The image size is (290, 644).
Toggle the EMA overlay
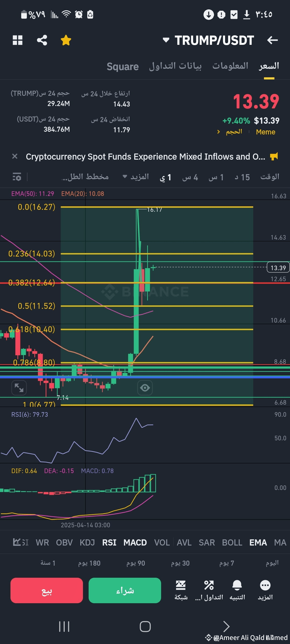[x=258, y=543]
